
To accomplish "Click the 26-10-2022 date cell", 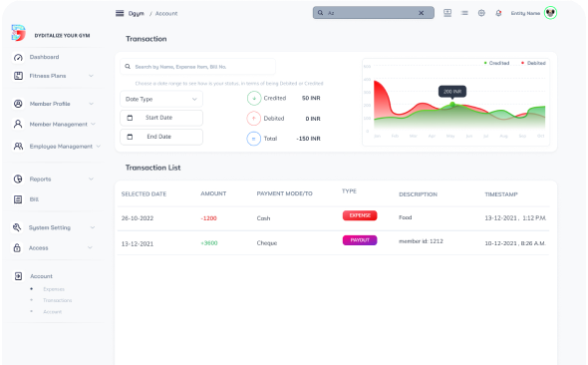I will tap(138, 218).
